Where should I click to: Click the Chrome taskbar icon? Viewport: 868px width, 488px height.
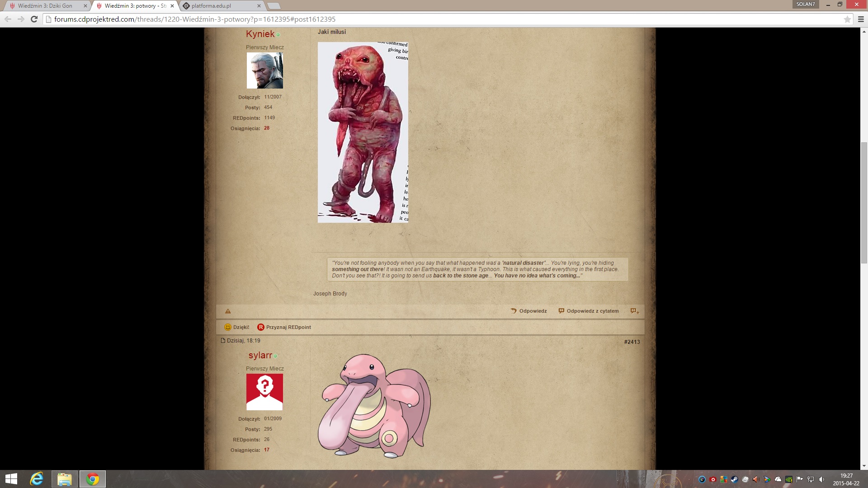tap(93, 479)
